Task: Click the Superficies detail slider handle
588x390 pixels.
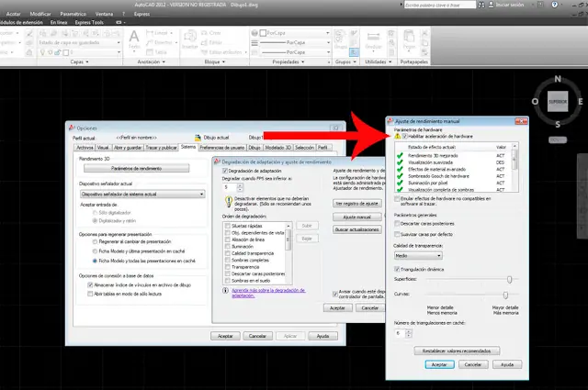Action: [x=509, y=280]
